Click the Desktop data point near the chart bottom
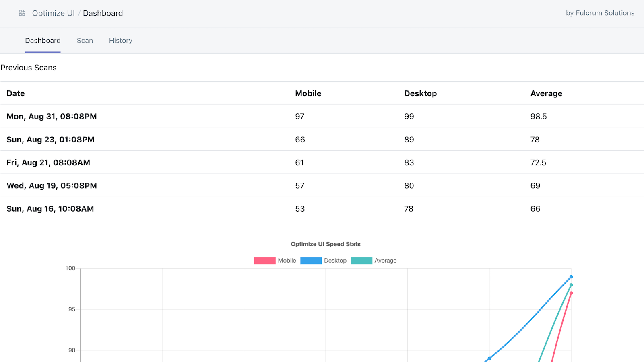The image size is (644, 362). click(x=489, y=358)
